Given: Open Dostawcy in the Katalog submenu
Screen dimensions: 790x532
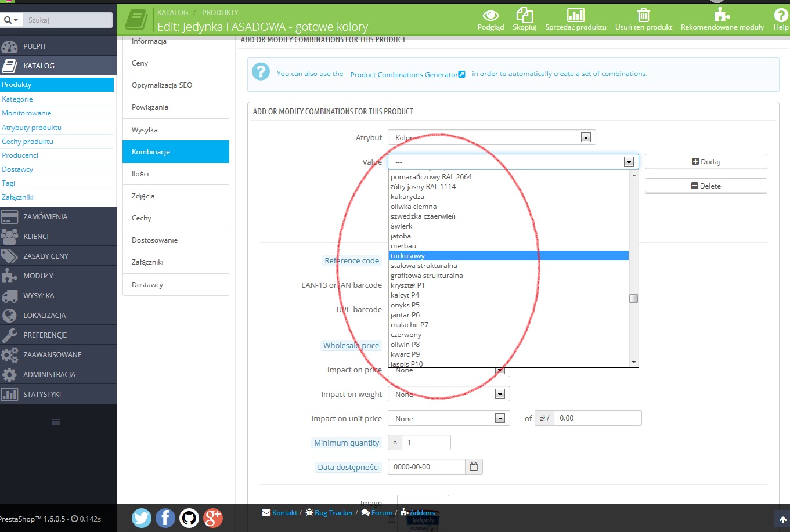Looking at the screenshot, I should click(17, 169).
